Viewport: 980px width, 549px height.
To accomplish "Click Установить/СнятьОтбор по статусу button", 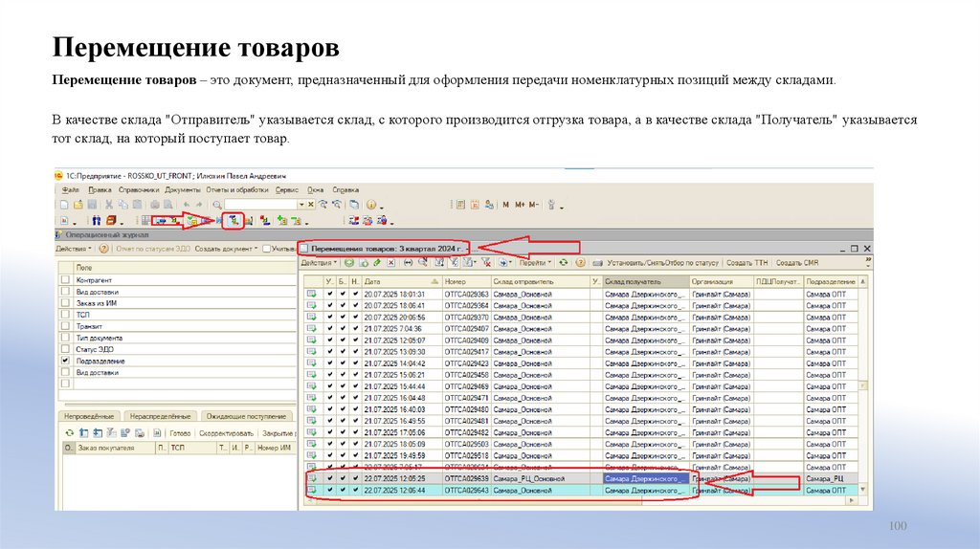I will [662, 263].
